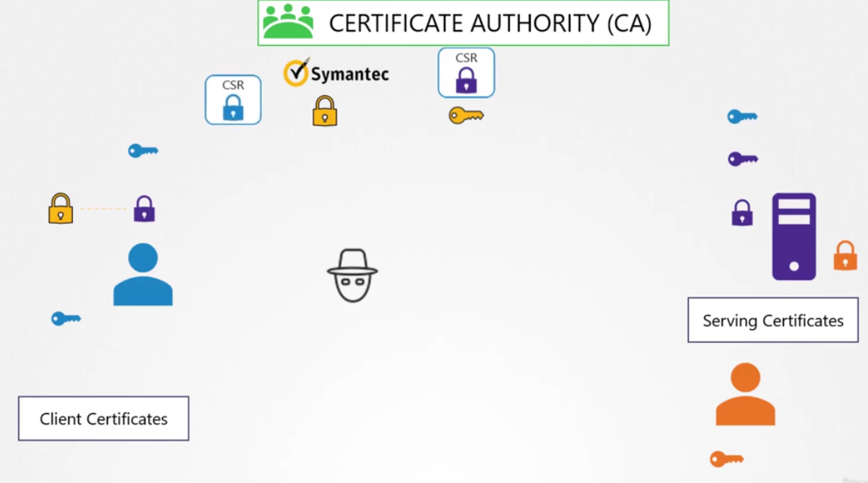Screen dimensions: 868x483
Task: Click the purple CSR padlock box
Action: [x=466, y=73]
